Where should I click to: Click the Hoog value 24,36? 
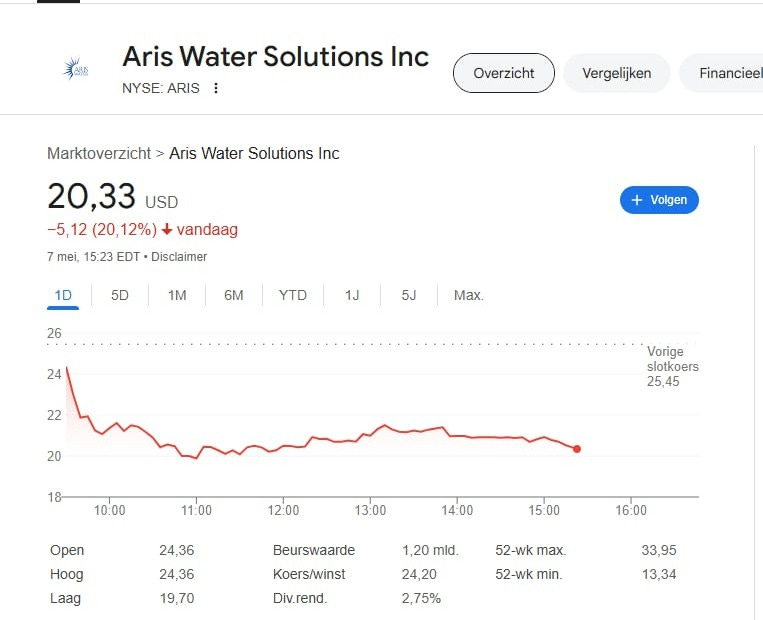pos(177,574)
